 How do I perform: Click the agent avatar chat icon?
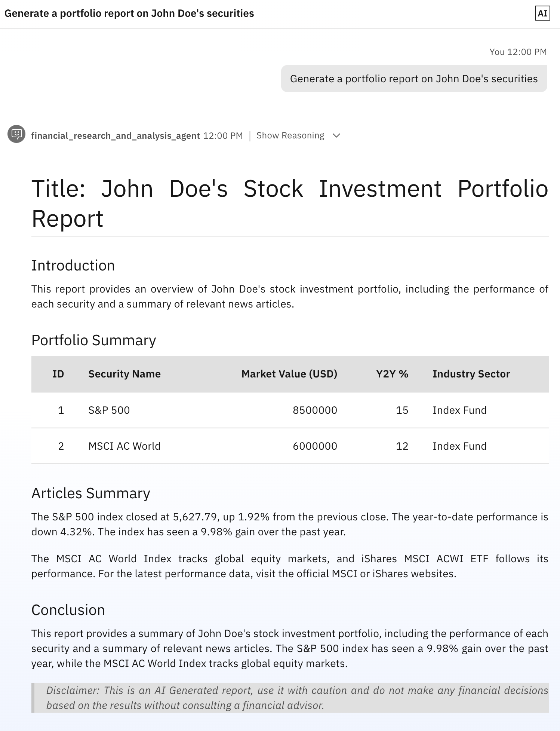click(x=16, y=134)
